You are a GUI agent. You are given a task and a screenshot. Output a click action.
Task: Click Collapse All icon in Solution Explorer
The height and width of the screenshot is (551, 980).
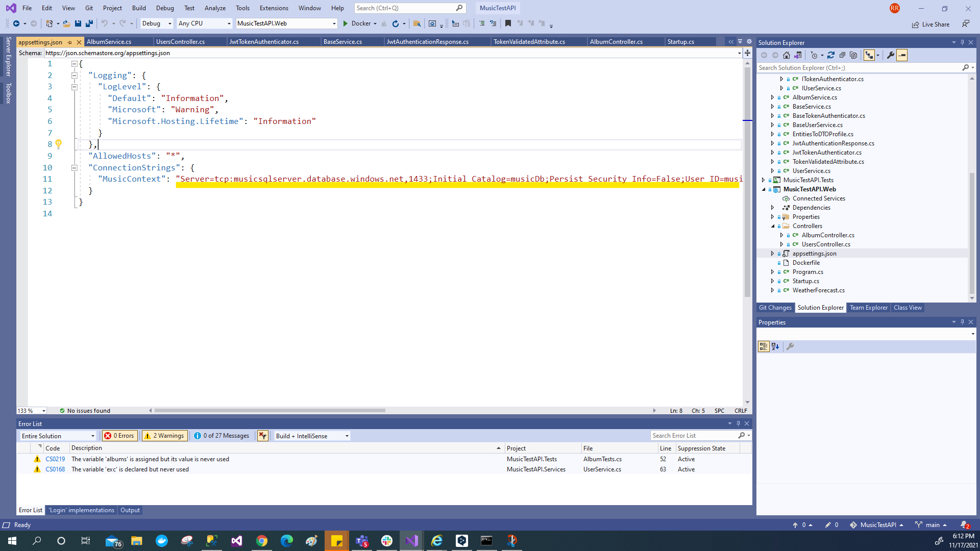(x=842, y=55)
